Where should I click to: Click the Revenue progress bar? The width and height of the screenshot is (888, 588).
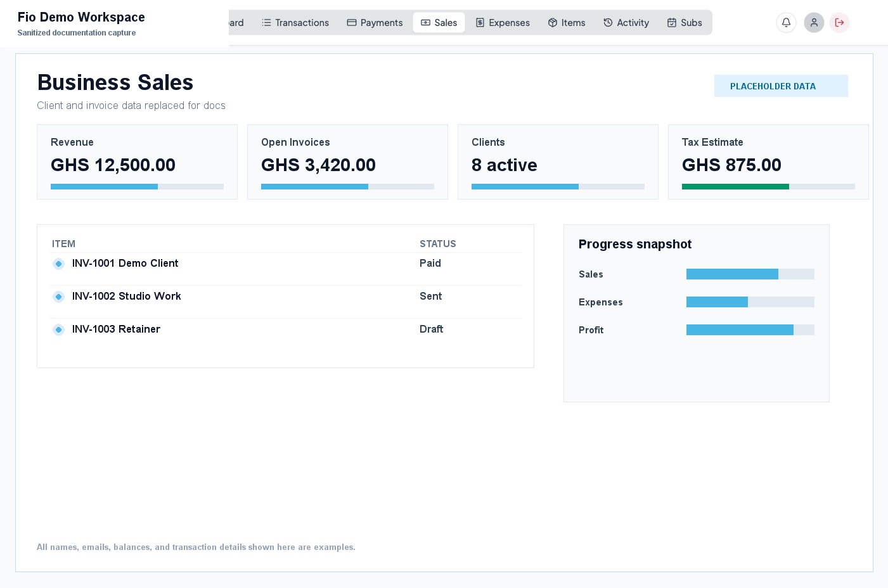(x=137, y=186)
